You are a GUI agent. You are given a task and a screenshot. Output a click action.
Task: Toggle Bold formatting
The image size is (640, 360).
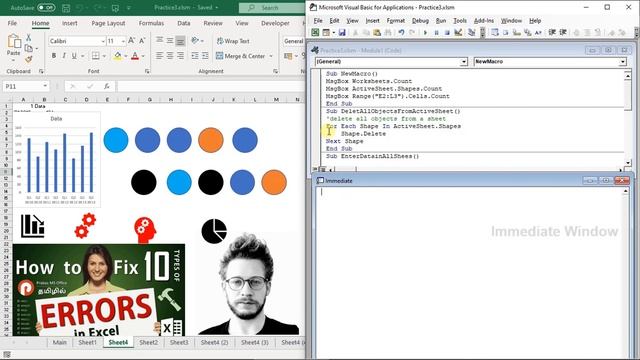click(x=53, y=56)
